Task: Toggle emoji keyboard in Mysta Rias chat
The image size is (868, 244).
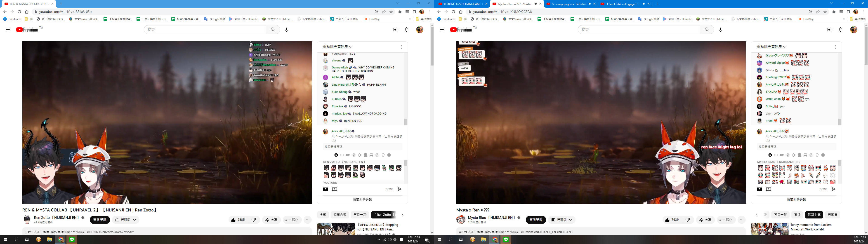Action: coord(759,189)
